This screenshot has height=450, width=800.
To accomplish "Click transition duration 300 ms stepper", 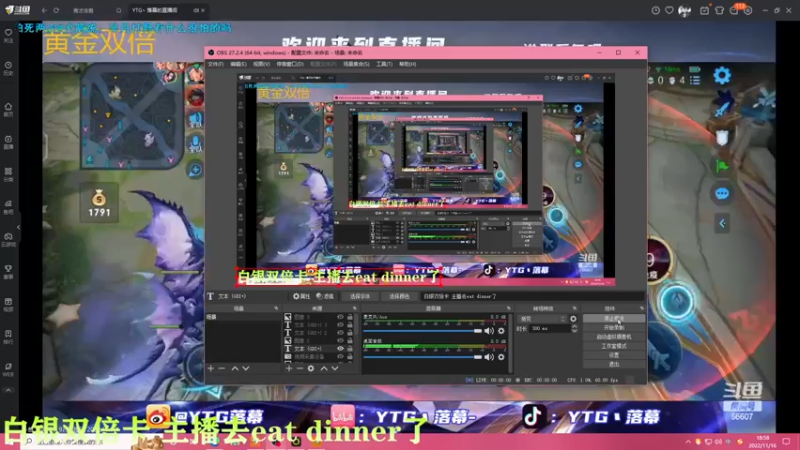I will pos(574,329).
